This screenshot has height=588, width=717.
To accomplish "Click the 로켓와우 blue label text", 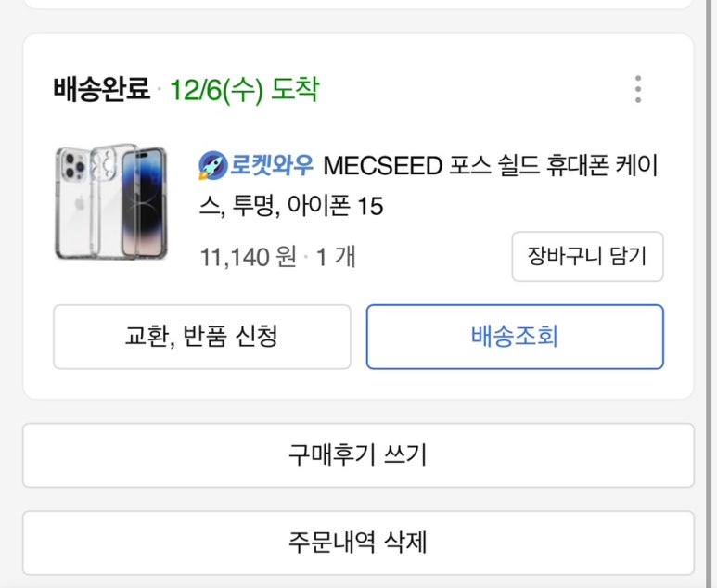I will [x=271, y=164].
